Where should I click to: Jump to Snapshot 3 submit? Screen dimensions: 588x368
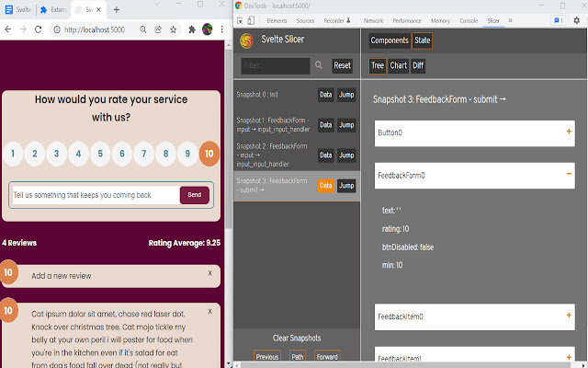(x=346, y=186)
